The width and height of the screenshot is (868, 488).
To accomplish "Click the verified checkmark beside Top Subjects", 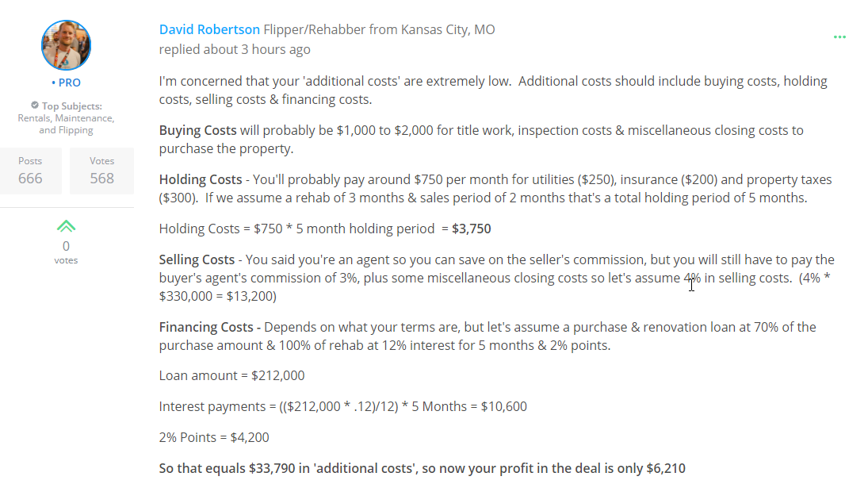I will pyautogui.click(x=35, y=106).
